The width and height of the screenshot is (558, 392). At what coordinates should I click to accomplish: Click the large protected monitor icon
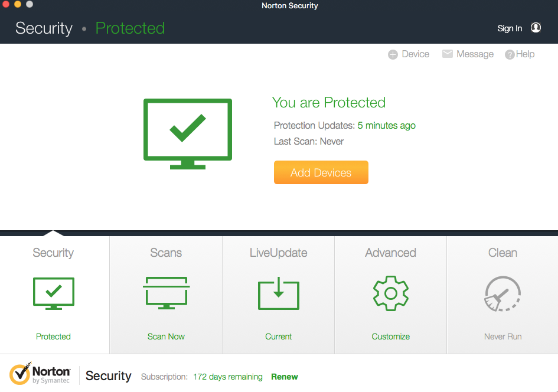pyautogui.click(x=188, y=133)
